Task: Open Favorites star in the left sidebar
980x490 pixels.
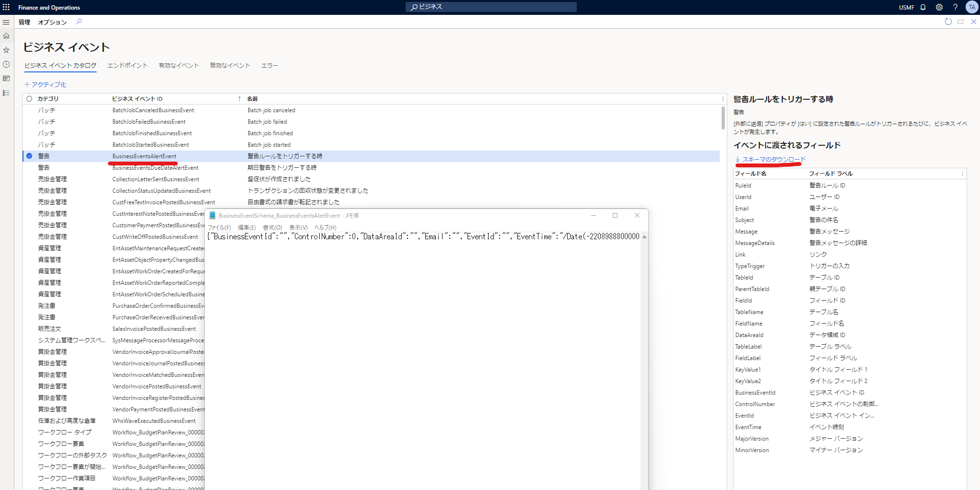Action: 6,50
